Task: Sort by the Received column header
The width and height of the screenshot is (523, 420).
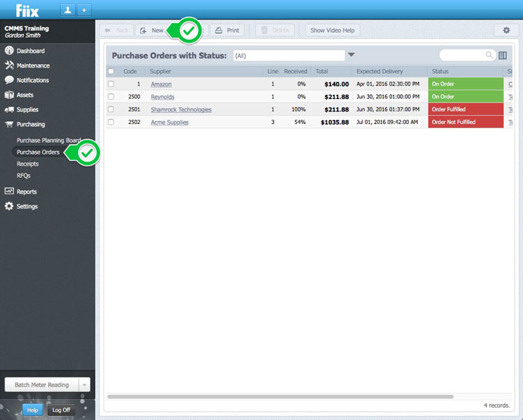Action: pyautogui.click(x=295, y=71)
